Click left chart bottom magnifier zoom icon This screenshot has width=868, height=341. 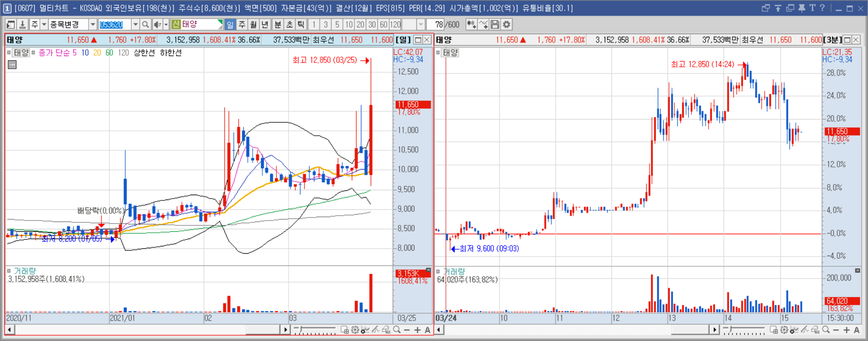[397, 330]
